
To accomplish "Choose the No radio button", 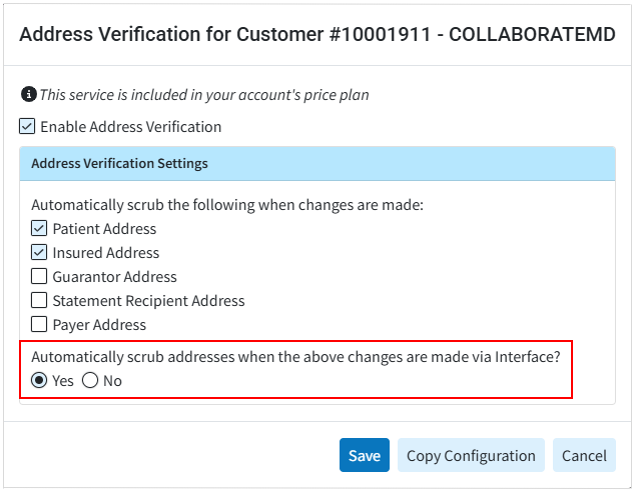I will pyautogui.click(x=90, y=381).
